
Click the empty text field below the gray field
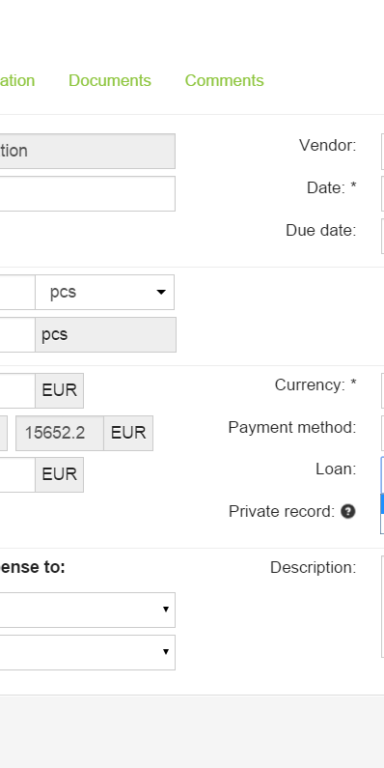coord(88,194)
